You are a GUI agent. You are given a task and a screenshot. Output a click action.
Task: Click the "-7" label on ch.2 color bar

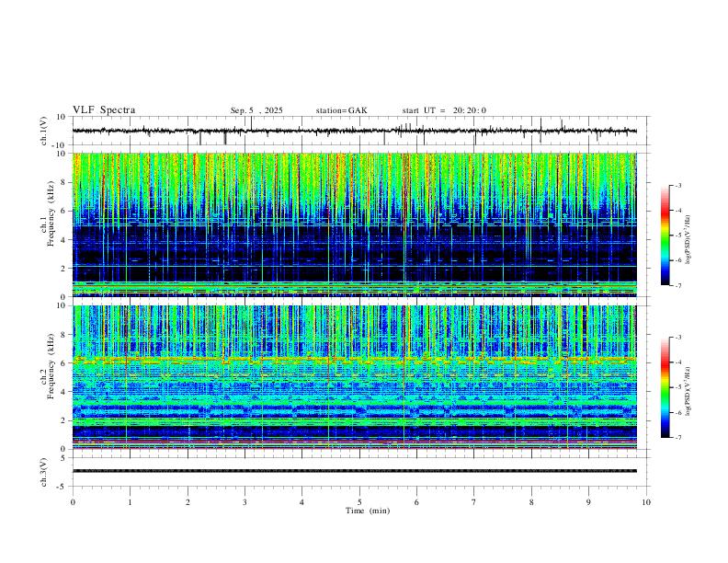[677, 437]
